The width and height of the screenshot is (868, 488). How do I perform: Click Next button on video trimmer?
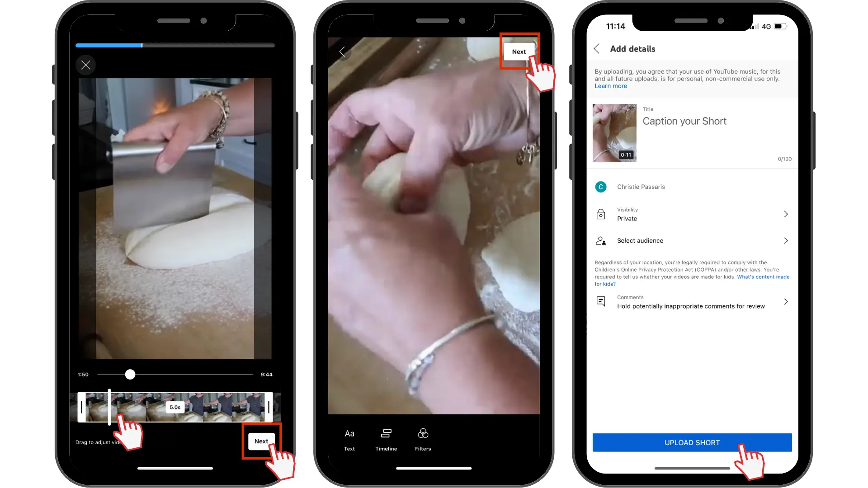[261, 441]
